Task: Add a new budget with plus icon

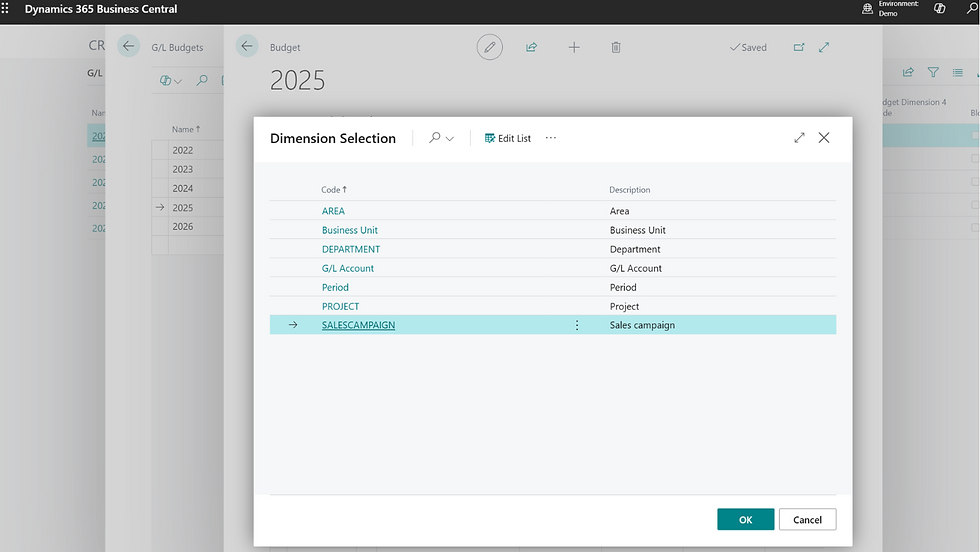Action: click(574, 47)
